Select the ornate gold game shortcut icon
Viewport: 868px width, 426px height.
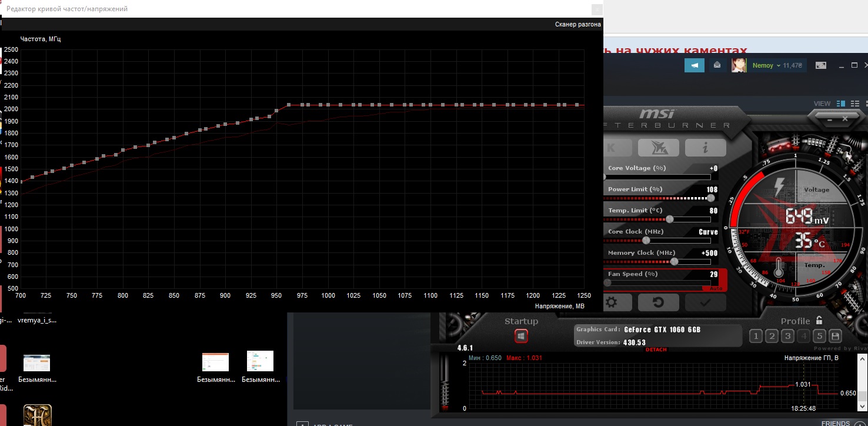[x=38, y=415]
